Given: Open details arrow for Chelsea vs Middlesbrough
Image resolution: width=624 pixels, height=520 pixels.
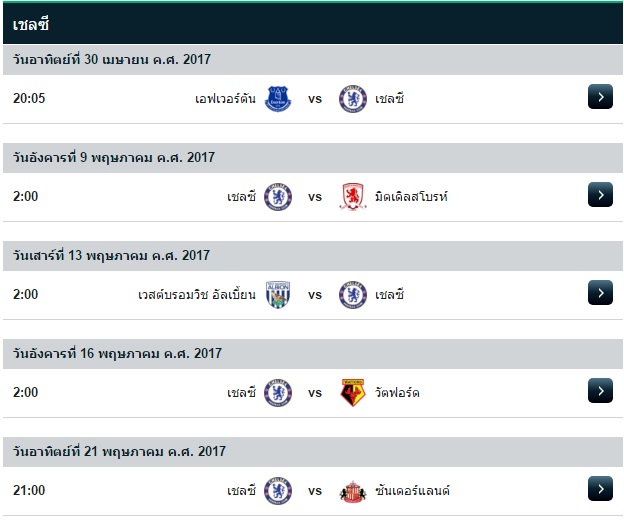Looking at the screenshot, I should click(600, 195).
